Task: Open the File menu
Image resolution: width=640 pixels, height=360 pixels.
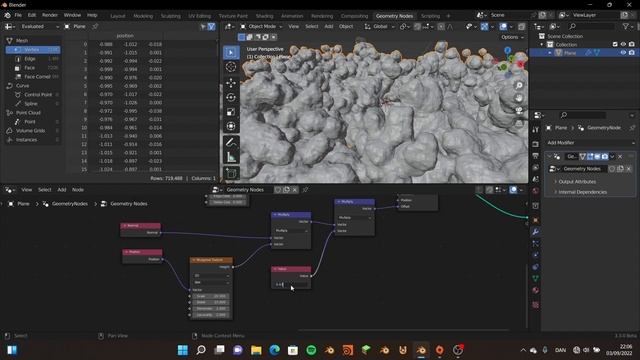Action: tap(18, 15)
